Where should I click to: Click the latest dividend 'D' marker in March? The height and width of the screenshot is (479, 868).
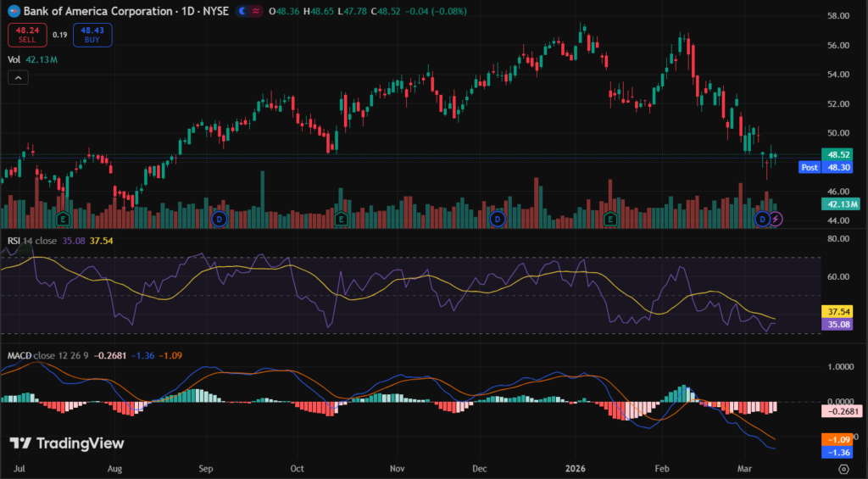[762, 219]
